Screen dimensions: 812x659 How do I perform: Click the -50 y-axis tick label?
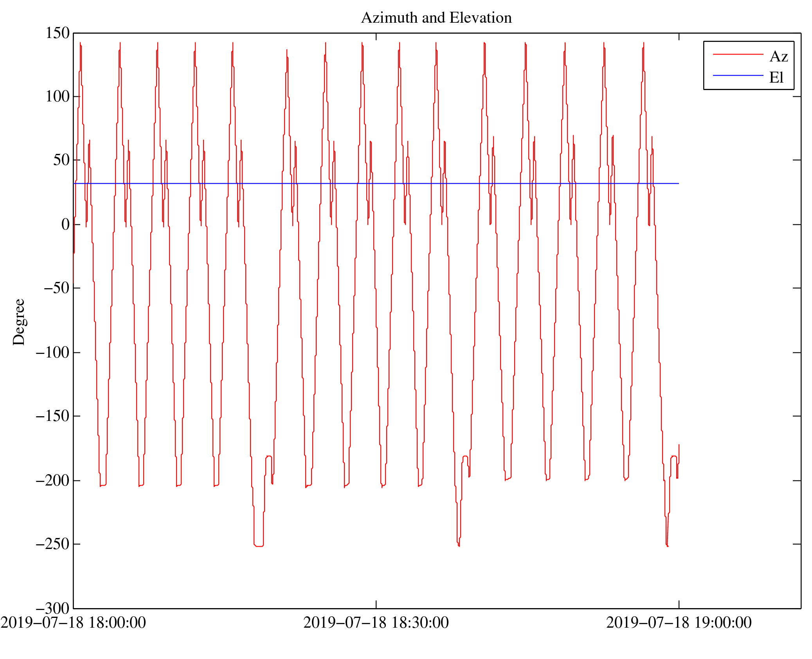click(56, 288)
